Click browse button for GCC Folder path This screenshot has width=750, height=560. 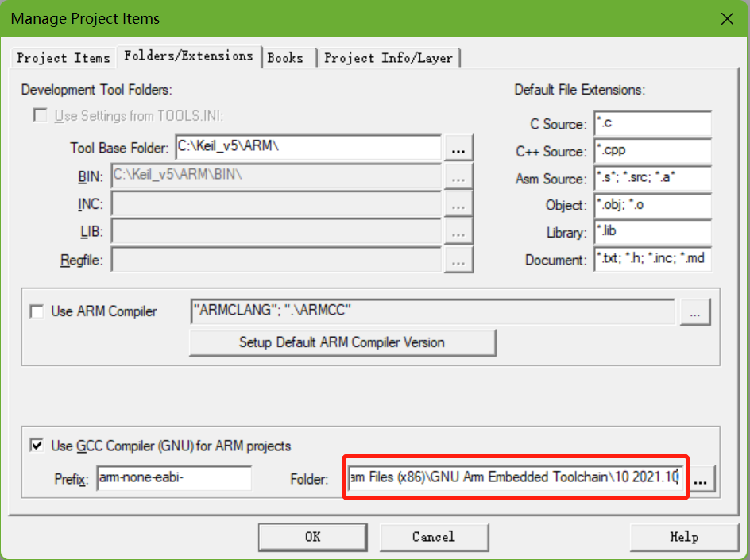(704, 480)
